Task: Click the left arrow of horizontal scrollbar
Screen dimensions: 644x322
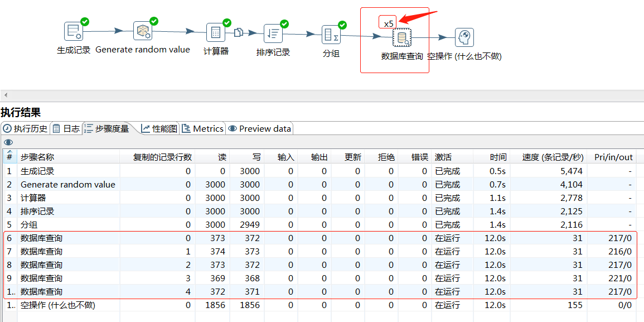Action: (5, 95)
